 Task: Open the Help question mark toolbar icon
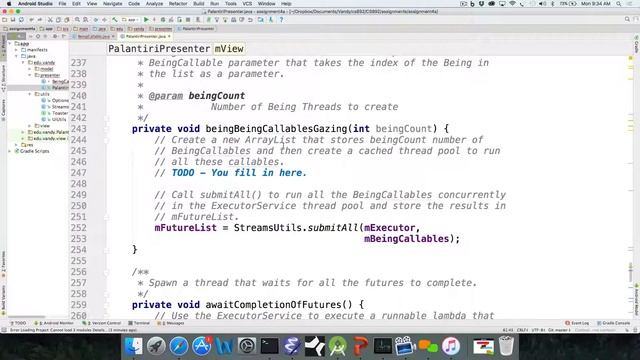click(x=281, y=20)
